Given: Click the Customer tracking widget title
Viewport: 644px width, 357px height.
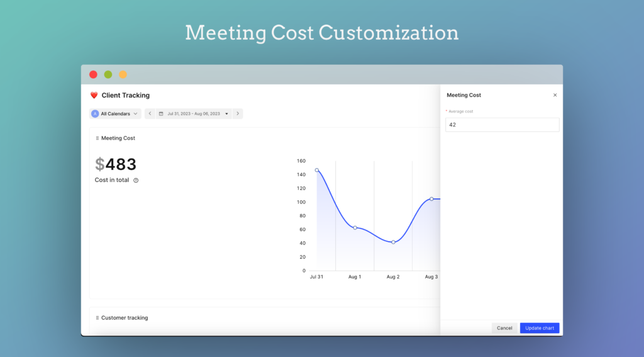Looking at the screenshot, I should click(x=125, y=318).
